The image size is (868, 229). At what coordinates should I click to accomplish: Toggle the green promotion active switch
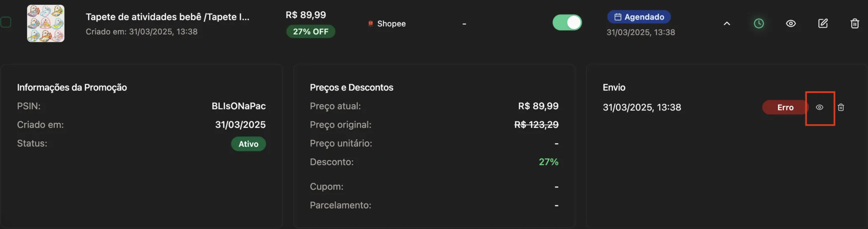tap(567, 23)
